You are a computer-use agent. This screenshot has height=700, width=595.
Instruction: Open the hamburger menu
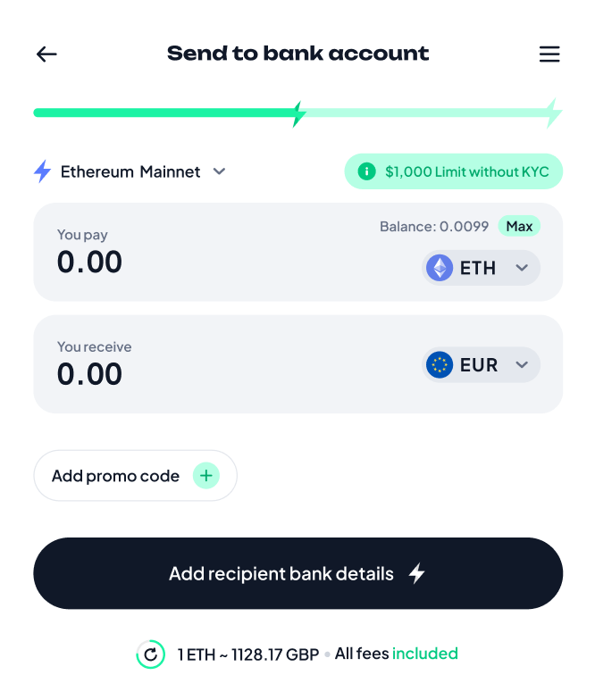click(549, 54)
